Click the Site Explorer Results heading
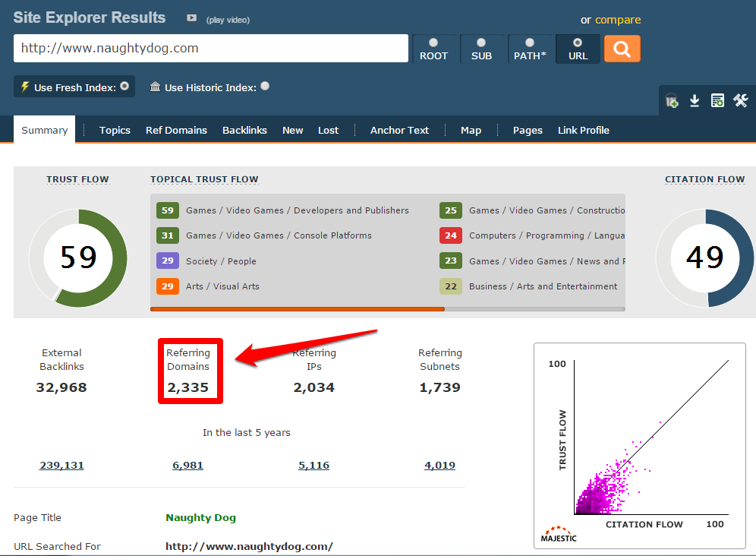 [x=90, y=17]
